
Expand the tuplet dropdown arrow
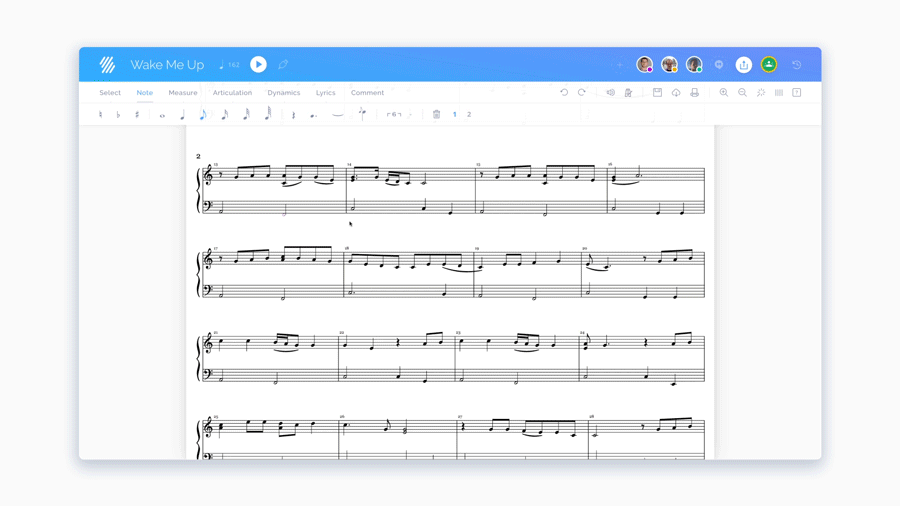pos(410,115)
